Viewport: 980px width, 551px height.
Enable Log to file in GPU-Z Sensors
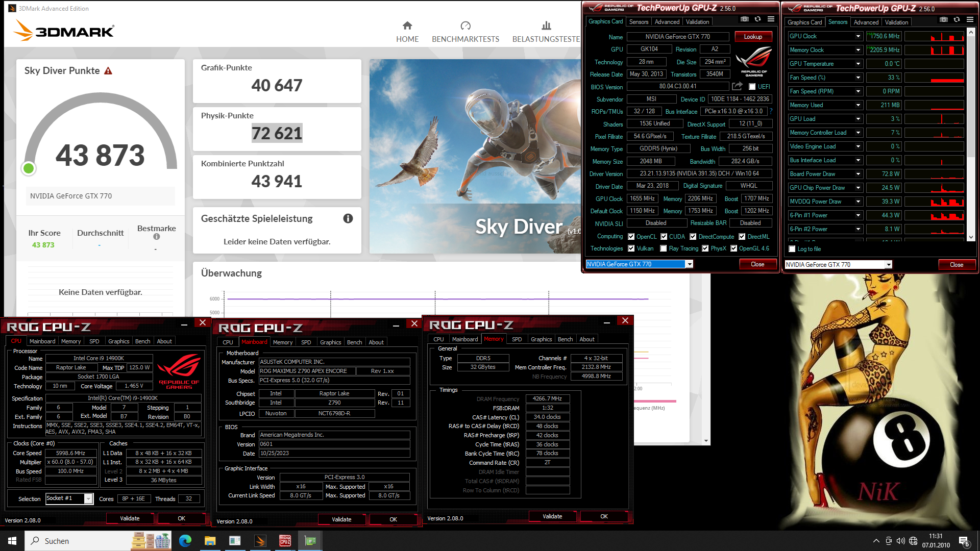point(792,249)
